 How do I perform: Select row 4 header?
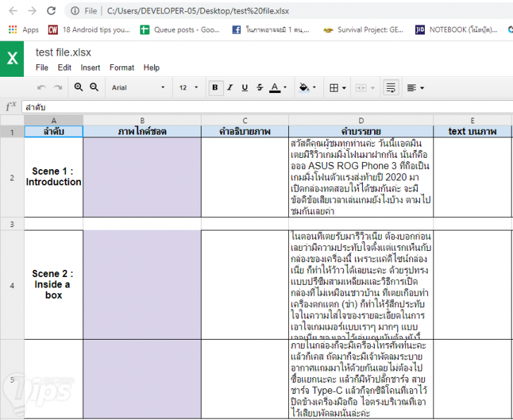(x=12, y=285)
